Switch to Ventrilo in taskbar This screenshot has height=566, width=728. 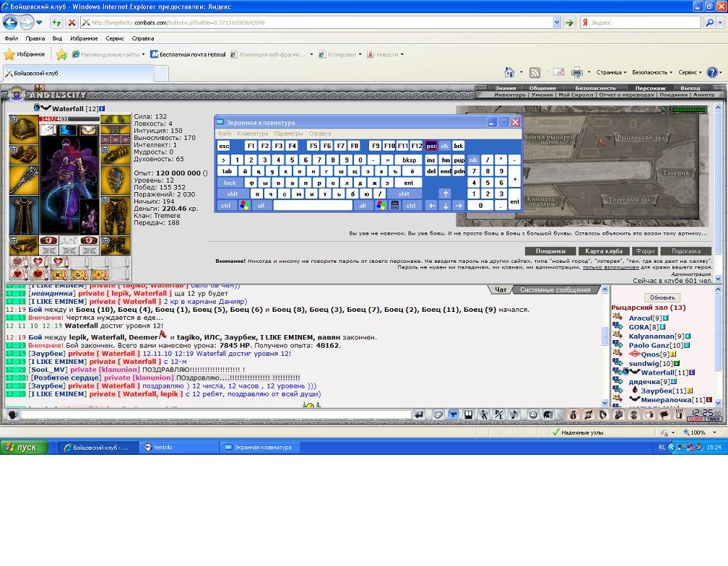click(179, 447)
